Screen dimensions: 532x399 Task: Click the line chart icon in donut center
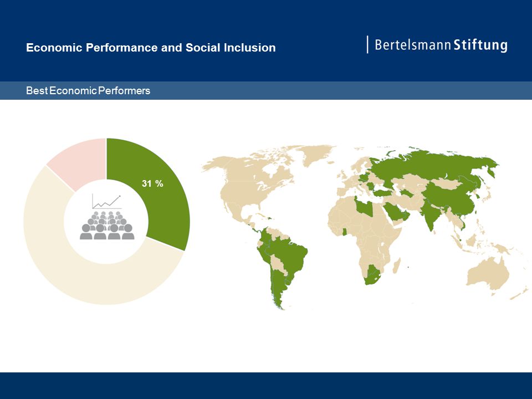tap(106, 202)
